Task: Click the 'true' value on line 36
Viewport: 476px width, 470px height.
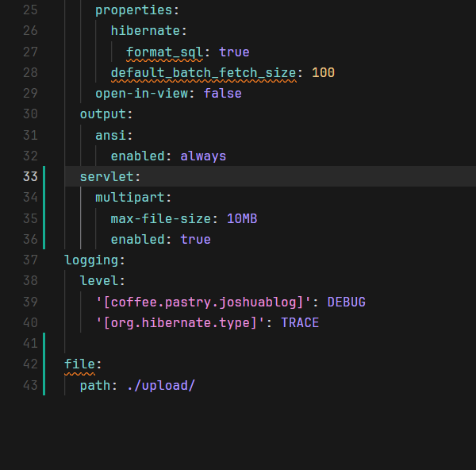Action: tap(195, 240)
